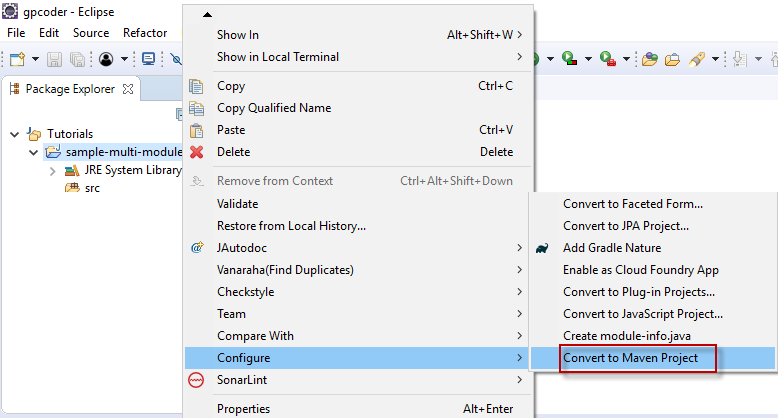Collapse the sample-multi-module project node

[x=34, y=152]
